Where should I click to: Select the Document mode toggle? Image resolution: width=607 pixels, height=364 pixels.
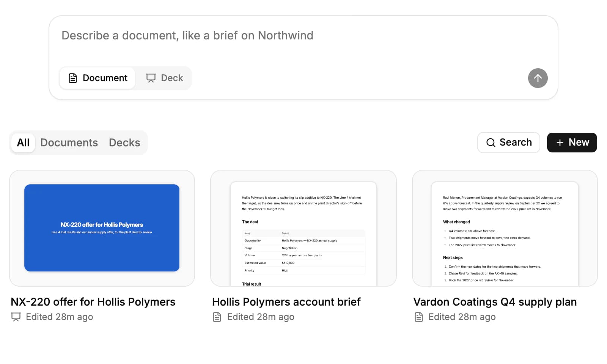(97, 78)
